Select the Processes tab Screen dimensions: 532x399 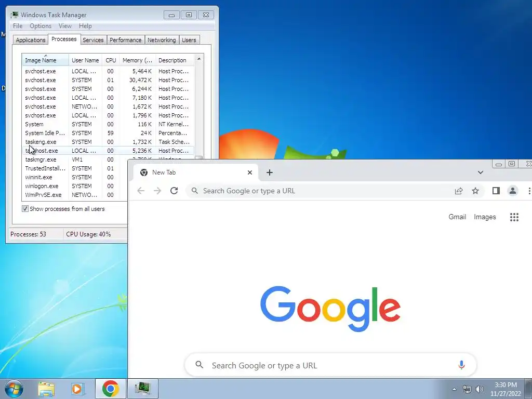(x=64, y=39)
